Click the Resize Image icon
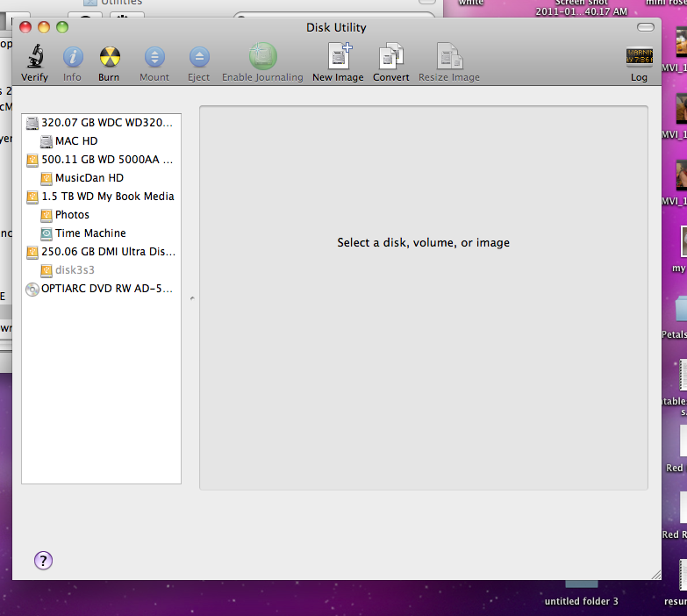 coord(449,56)
